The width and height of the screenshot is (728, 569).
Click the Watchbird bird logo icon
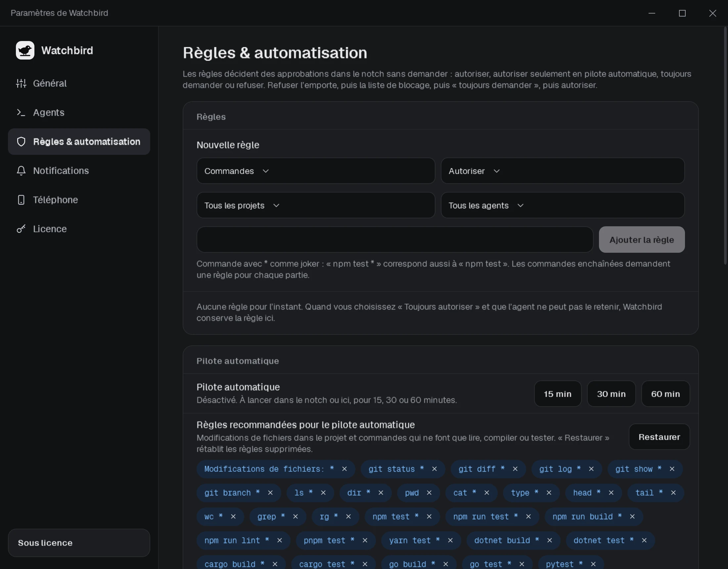25,50
